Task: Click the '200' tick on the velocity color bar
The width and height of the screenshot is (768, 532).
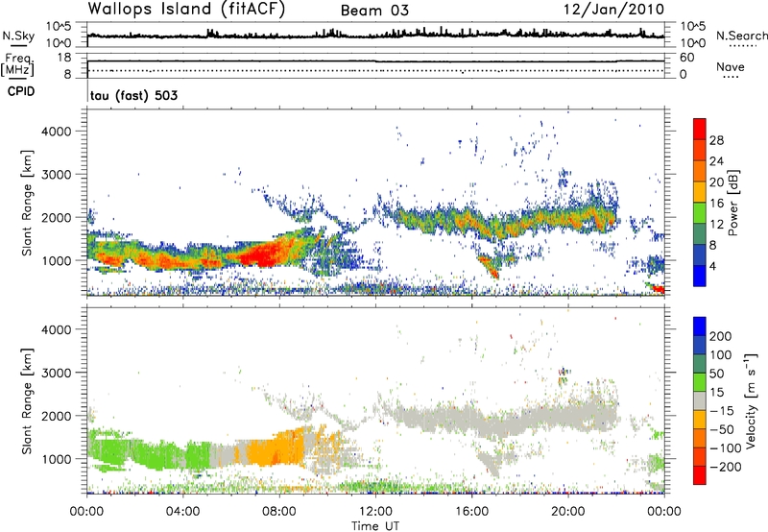Action: (721, 336)
